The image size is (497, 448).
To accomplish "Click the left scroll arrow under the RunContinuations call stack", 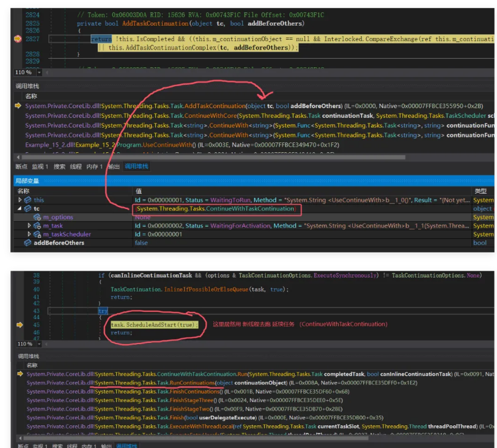I will point(20,438).
